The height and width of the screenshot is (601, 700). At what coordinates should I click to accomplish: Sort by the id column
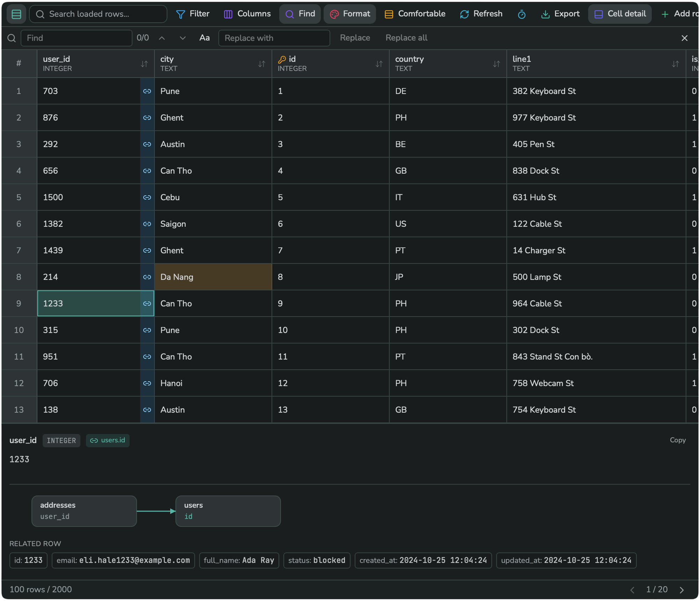379,64
